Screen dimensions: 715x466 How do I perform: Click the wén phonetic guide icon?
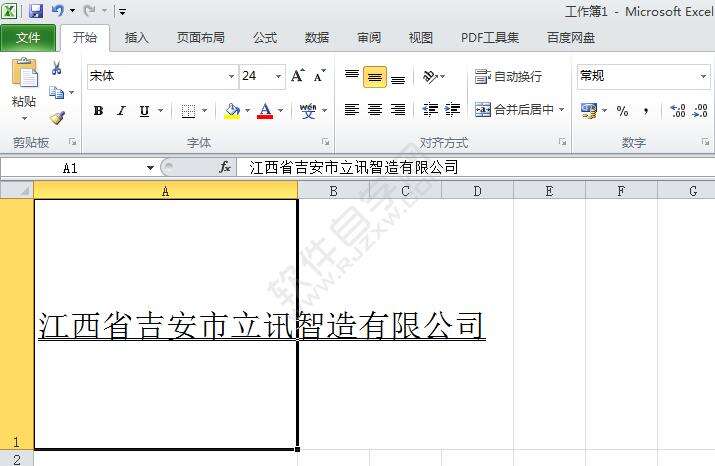point(308,110)
